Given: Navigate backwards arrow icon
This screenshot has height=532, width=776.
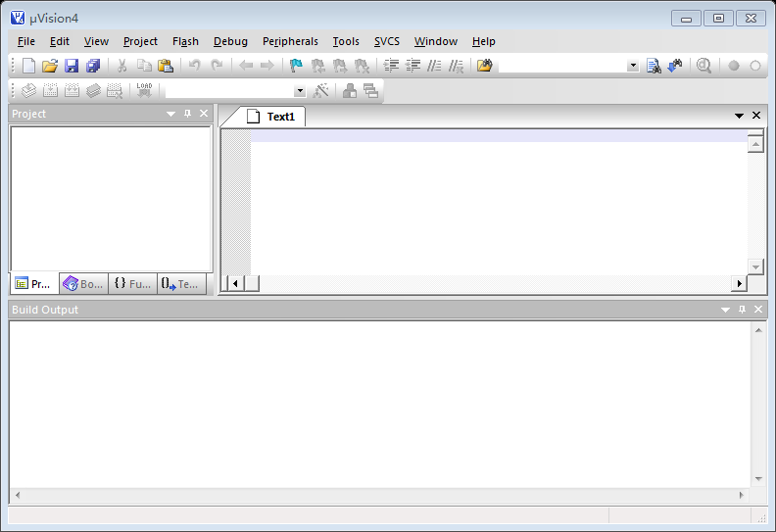Looking at the screenshot, I should pyautogui.click(x=246, y=66).
